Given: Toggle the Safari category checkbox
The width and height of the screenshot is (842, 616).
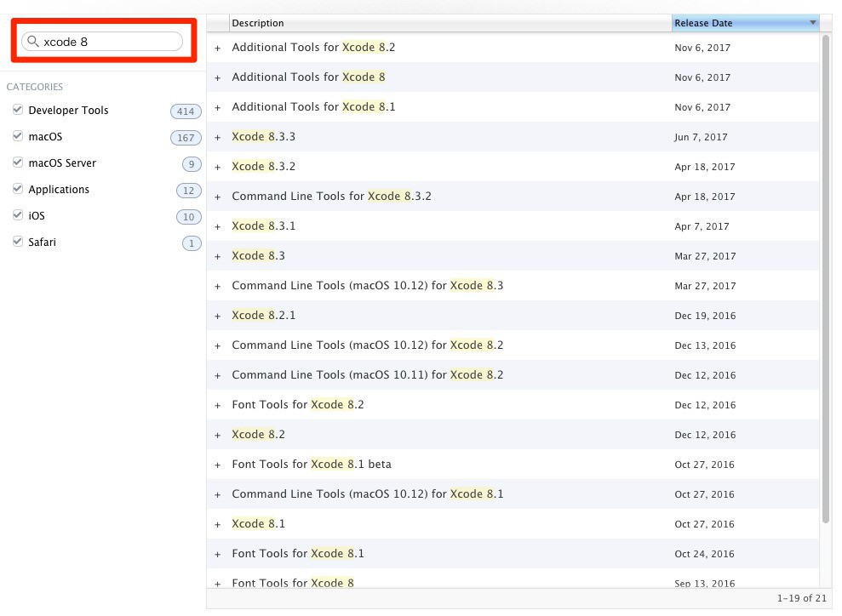Looking at the screenshot, I should [18, 242].
